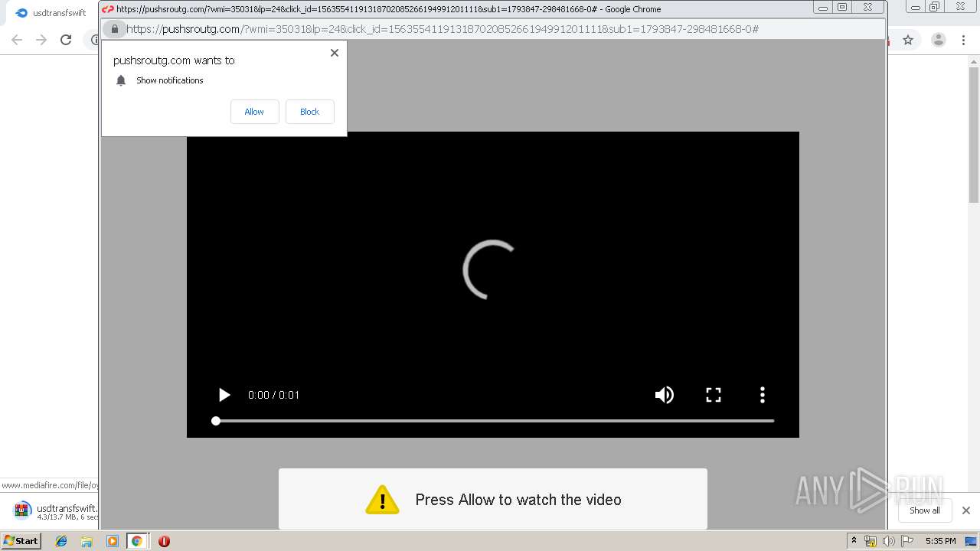This screenshot has width=980, height=551.
Task: Click the video play button
Action: pyautogui.click(x=224, y=395)
